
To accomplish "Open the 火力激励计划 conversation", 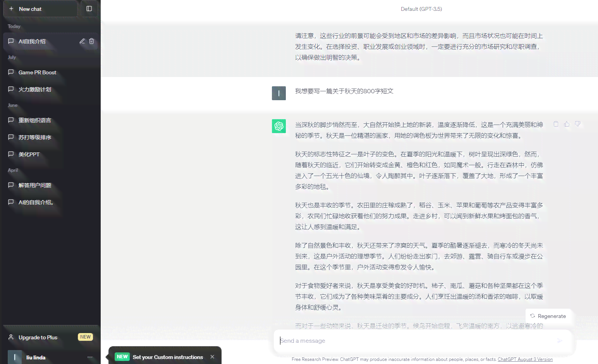I will [50, 89].
